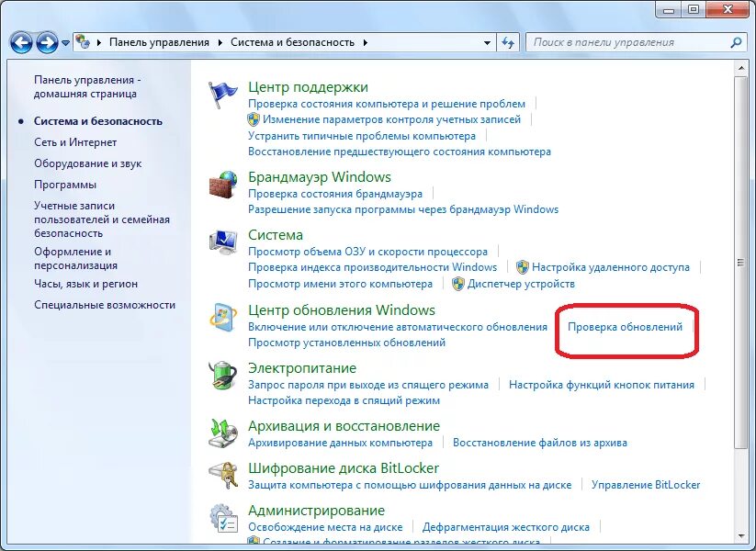The width and height of the screenshot is (756, 551).
Task: Click Проверка обновлений link
Action: [625, 327]
